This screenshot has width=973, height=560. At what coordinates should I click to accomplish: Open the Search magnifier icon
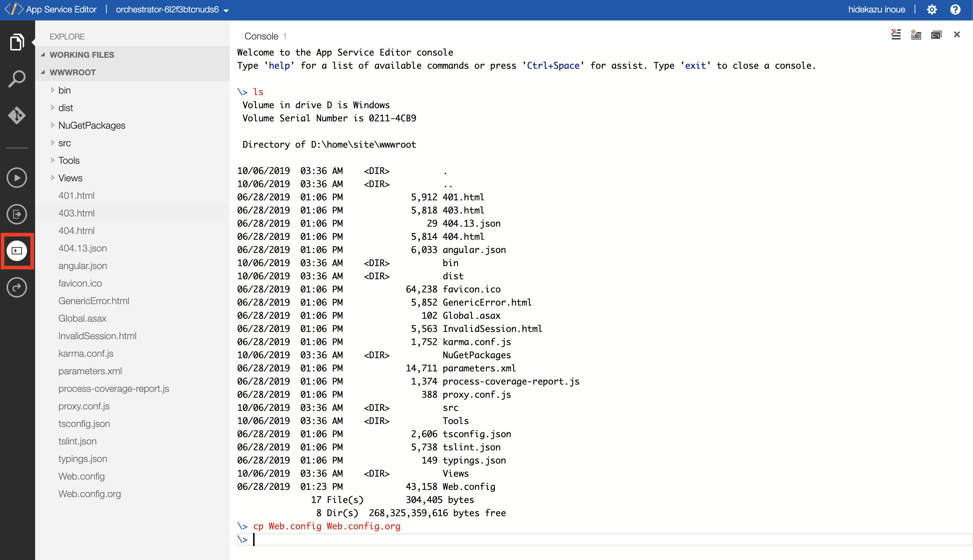point(16,79)
